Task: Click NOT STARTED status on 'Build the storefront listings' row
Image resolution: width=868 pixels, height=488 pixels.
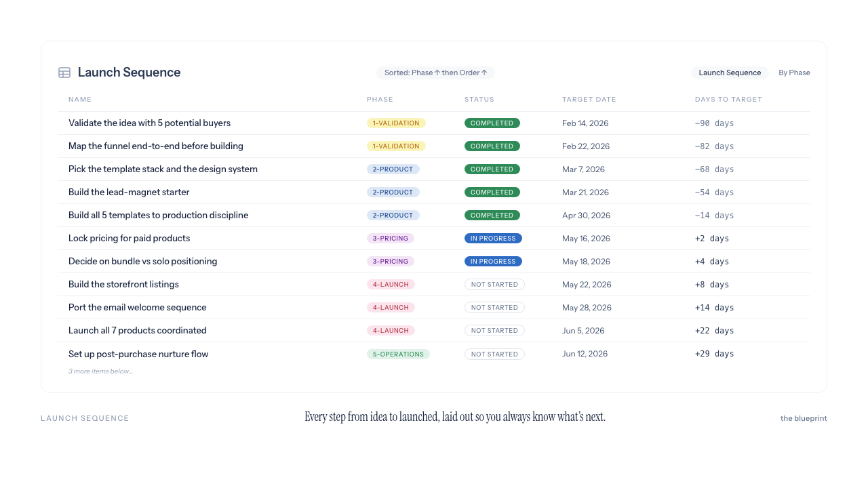Action: coord(494,285)
